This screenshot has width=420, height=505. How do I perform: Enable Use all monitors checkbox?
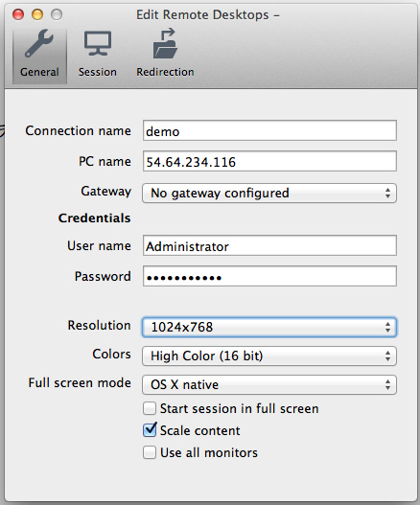pos(150,452)
